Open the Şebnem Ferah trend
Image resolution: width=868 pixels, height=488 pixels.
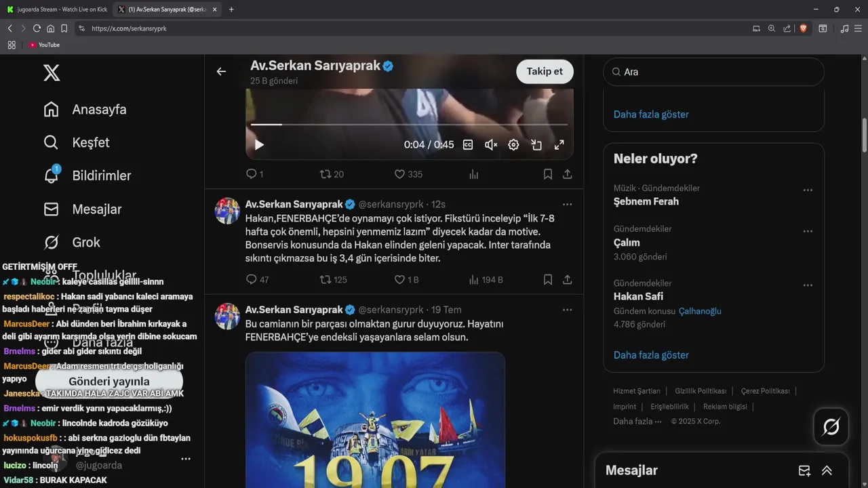tap(646, 201)
